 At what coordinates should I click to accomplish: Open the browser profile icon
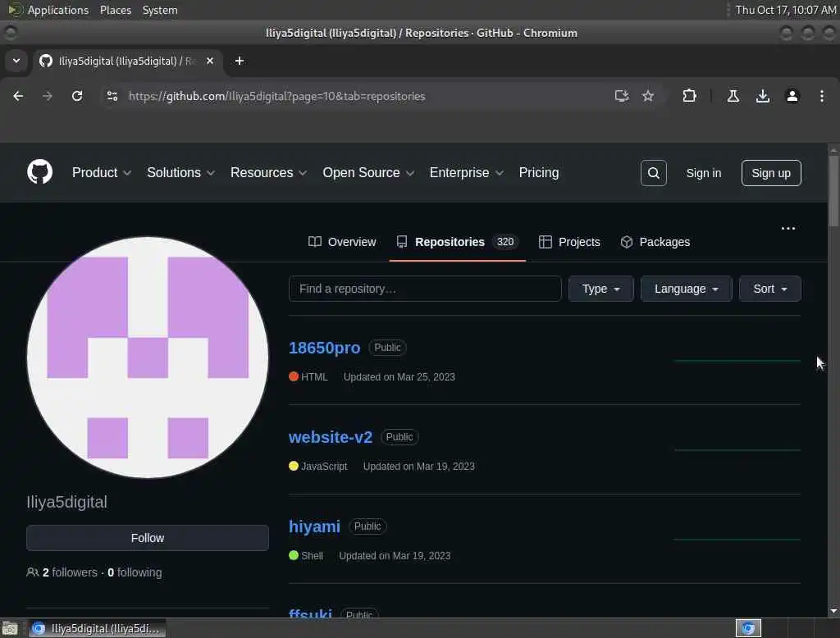792,96
